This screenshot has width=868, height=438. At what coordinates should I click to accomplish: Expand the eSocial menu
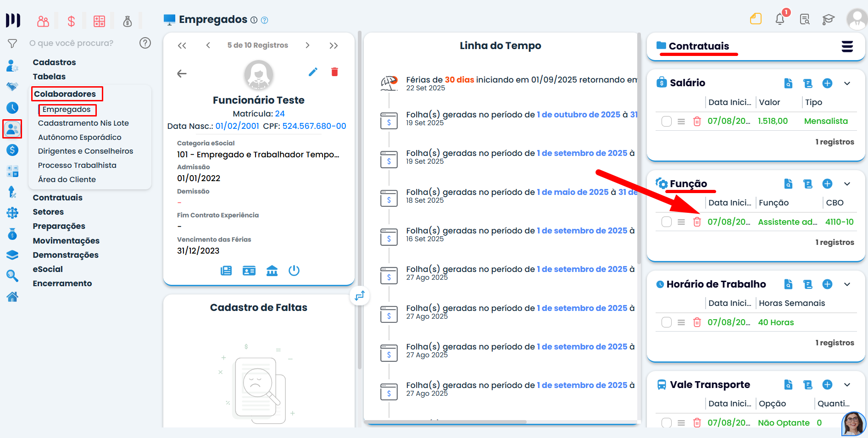48,269
